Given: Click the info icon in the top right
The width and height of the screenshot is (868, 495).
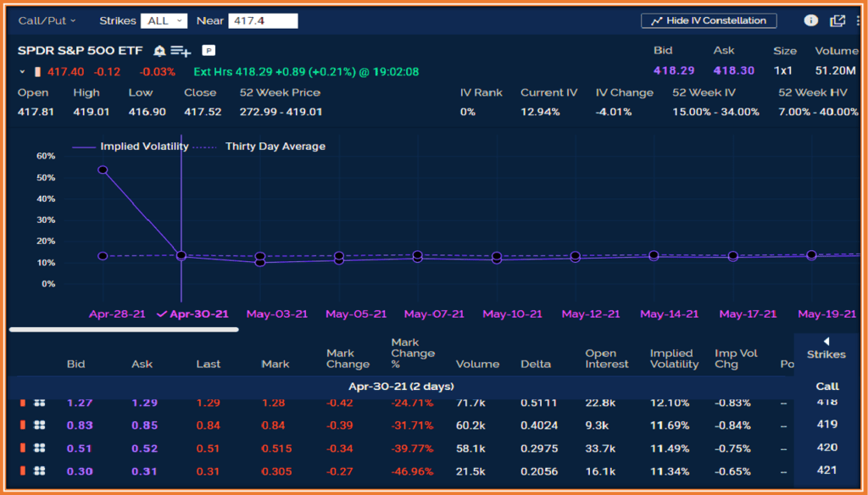Looking at the screenshot, I should pyautogui.click(x=810, y=20).
